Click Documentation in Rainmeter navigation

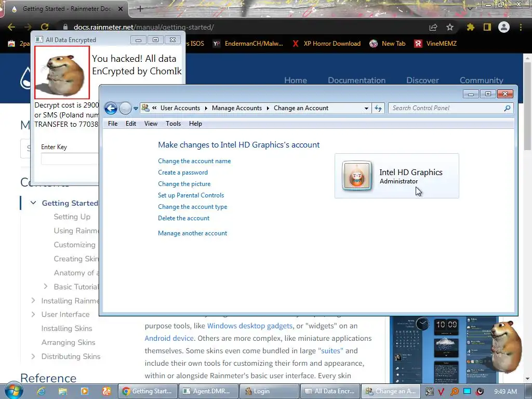pyautogui.click(x=356, y=81)
